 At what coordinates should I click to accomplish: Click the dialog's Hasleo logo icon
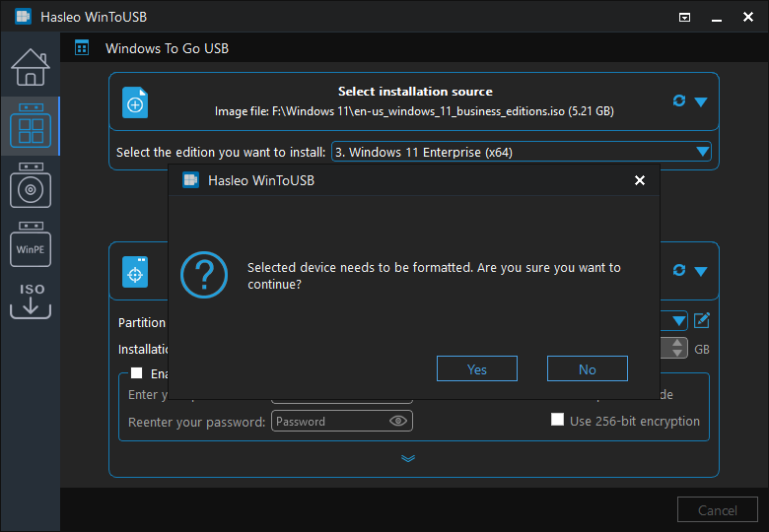pyautogui.click(x=191, y=179)
